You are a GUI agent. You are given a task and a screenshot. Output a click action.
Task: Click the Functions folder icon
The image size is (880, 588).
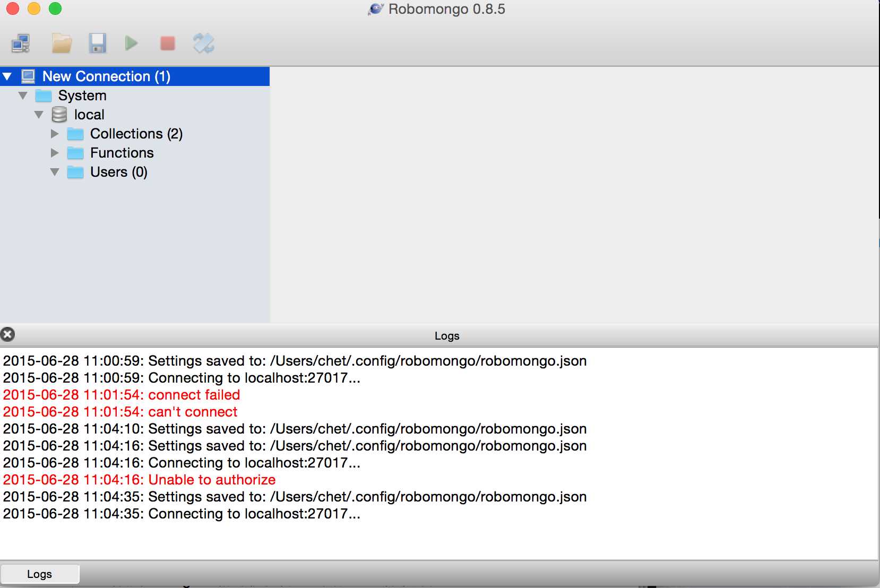pos(75,153)
